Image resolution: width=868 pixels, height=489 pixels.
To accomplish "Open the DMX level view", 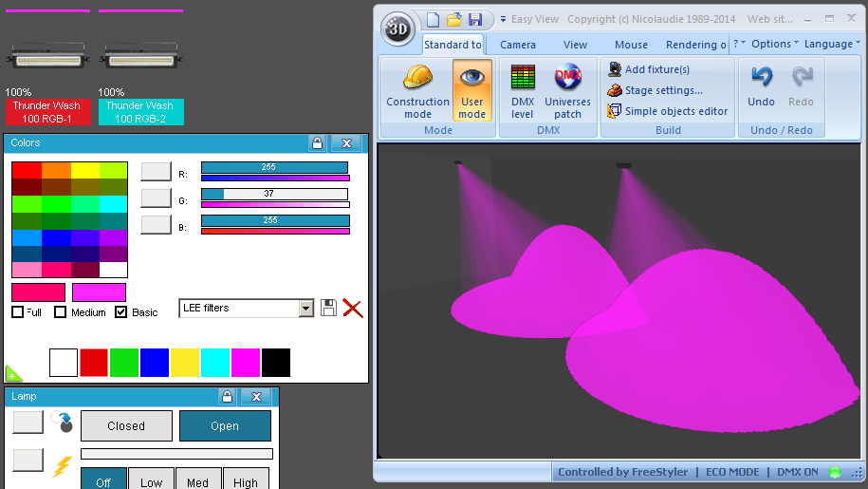I will click(x=522, y=90).
